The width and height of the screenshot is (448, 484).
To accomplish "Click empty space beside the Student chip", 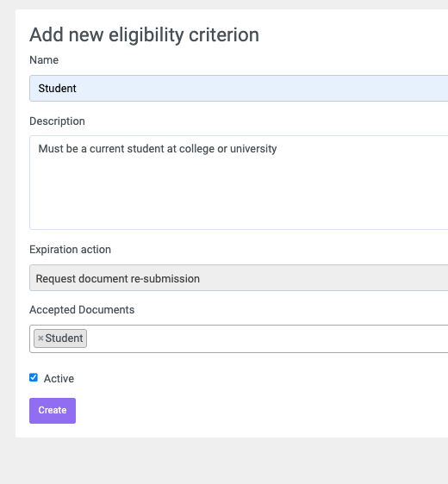I will (265, 338).
